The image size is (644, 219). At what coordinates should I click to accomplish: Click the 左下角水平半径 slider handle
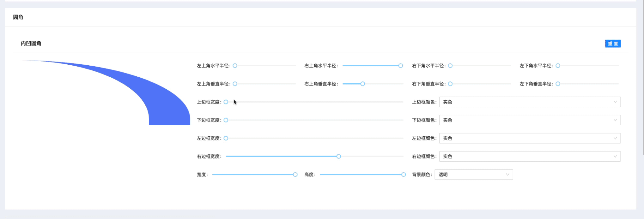(558, 66)
